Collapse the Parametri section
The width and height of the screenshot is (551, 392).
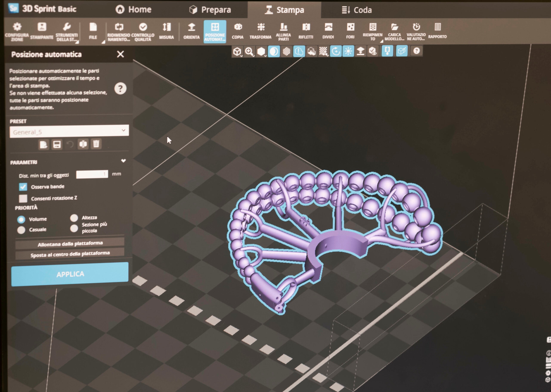[123, 161]
